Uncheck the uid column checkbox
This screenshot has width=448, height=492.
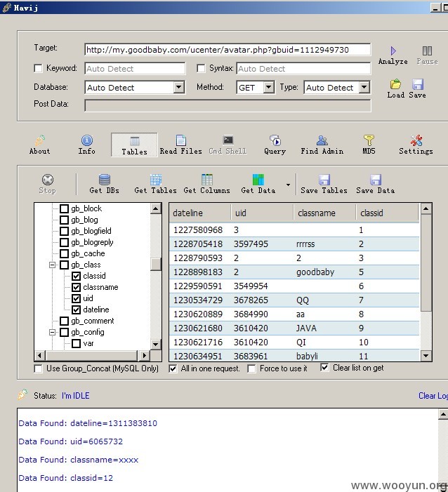[76, 299]
